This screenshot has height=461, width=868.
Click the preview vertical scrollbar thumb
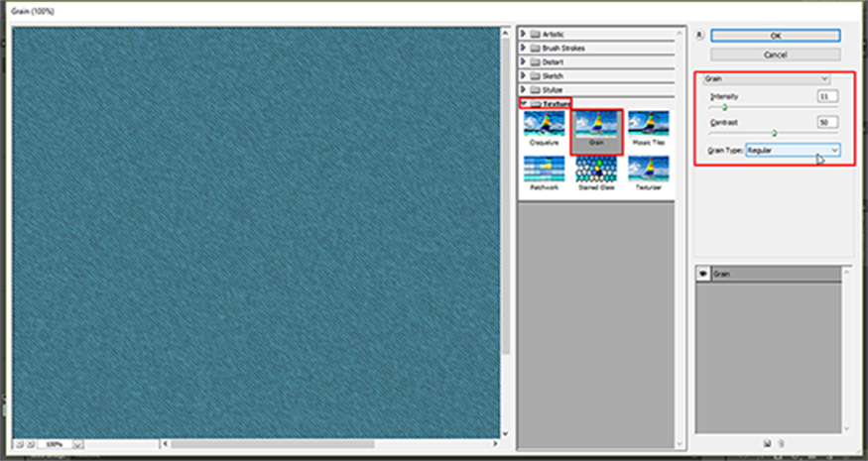click(x=505, y=196)
